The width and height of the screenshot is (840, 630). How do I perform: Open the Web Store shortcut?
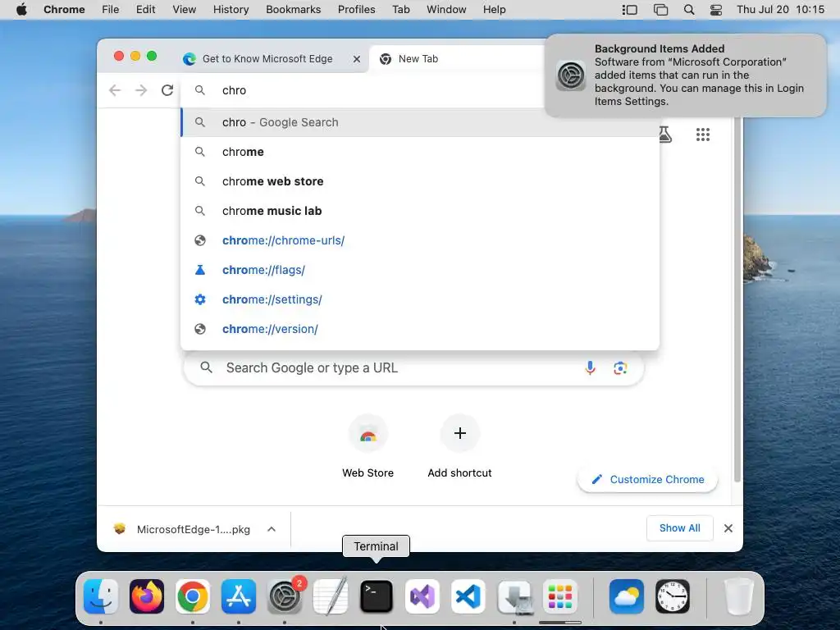pyautogui.click(x=368, y=446)
